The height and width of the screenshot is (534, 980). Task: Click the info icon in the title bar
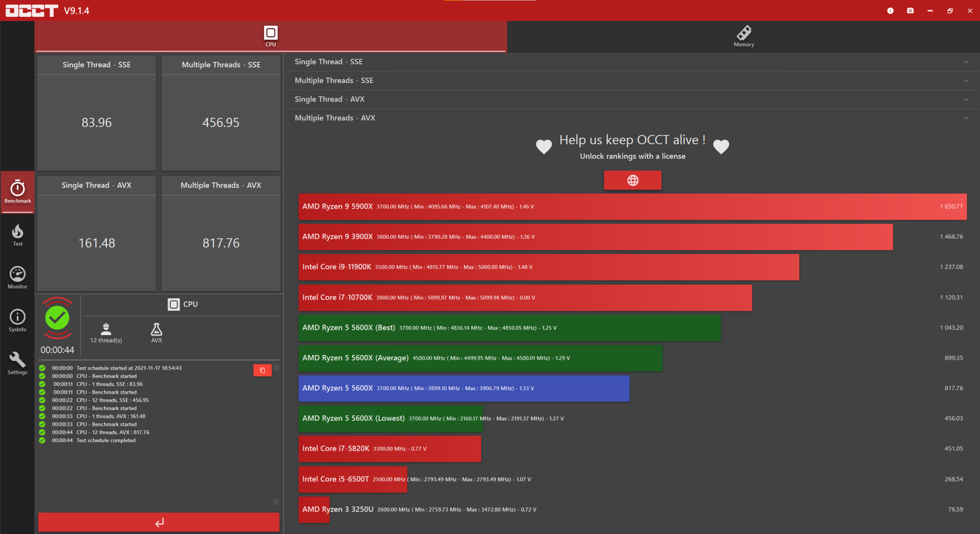tap(890, 11)
